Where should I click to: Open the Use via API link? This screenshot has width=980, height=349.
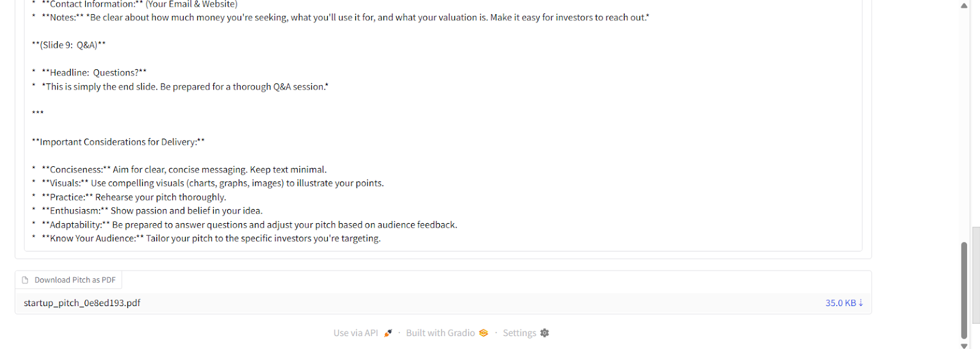click(x=356, y=333)
